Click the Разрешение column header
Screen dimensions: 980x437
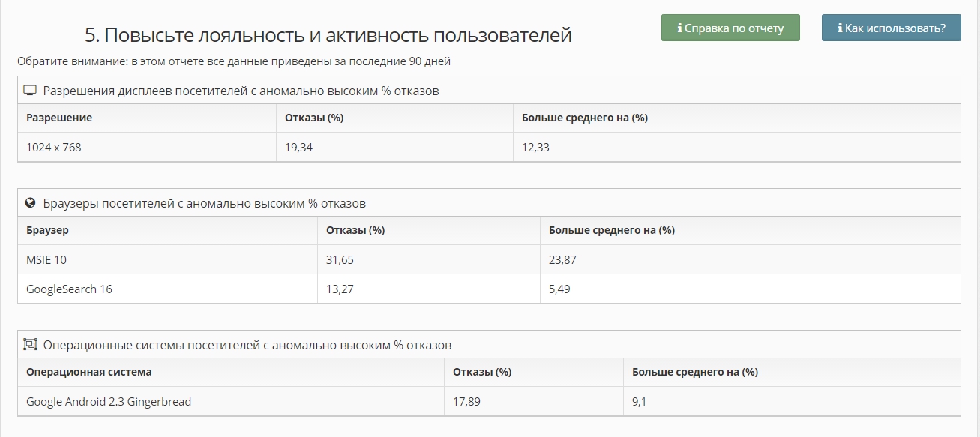59,118
